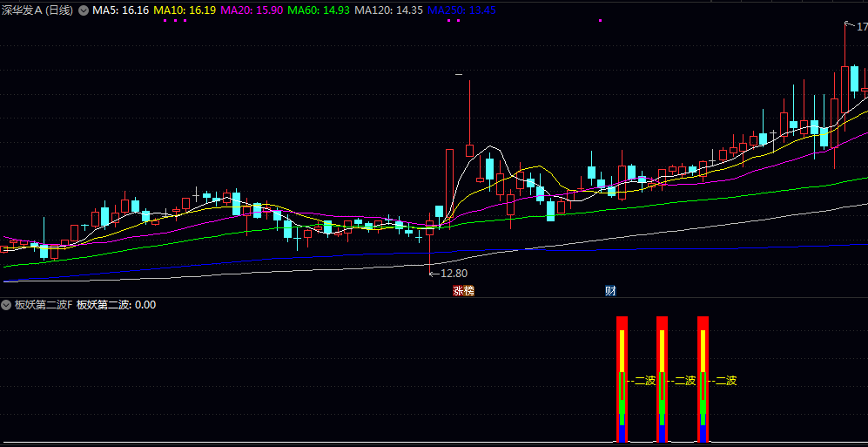Viewport: 868px width, 447px height.
Task: Click the second 二波 signal label
Action: click(x=685, y=381)
